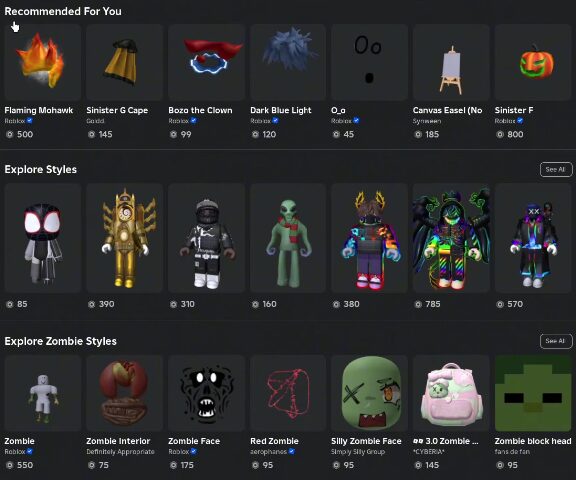
Task: Open the Sinister pumpkin head item
Action: [533, 62]
